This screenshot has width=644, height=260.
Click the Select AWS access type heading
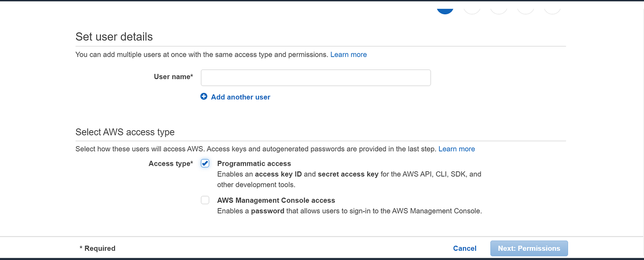125,132
